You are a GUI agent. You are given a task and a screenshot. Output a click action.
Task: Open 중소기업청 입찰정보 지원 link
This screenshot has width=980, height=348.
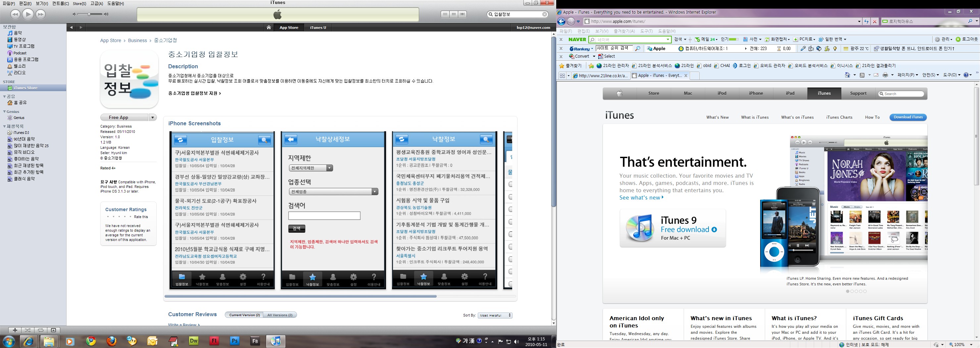click(194, 93)
